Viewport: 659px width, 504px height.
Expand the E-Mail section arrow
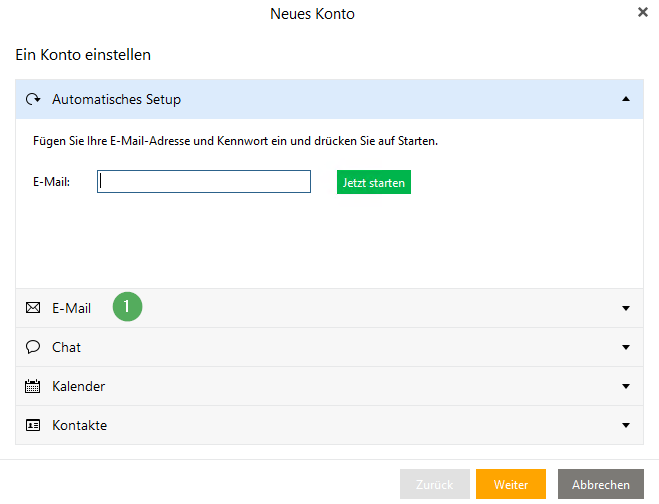[x=626, y=308]
